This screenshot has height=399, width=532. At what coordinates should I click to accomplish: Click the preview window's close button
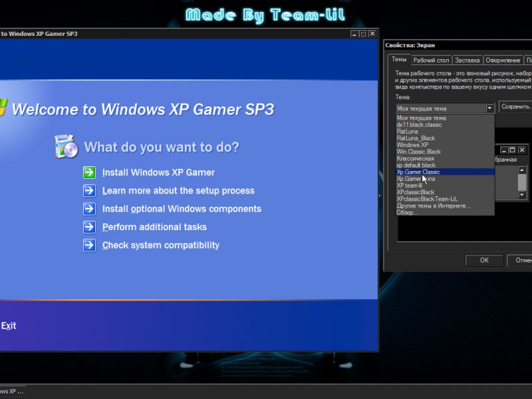click(522, 150)
